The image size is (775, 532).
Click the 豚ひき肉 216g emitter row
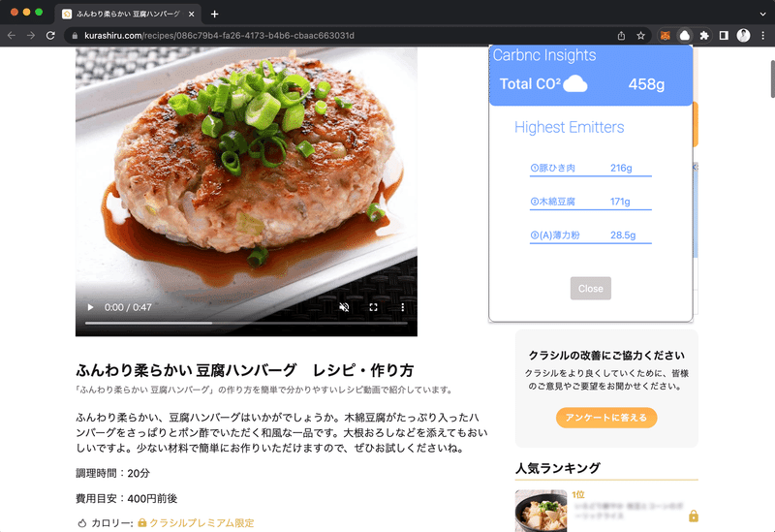tap(591, 168)
